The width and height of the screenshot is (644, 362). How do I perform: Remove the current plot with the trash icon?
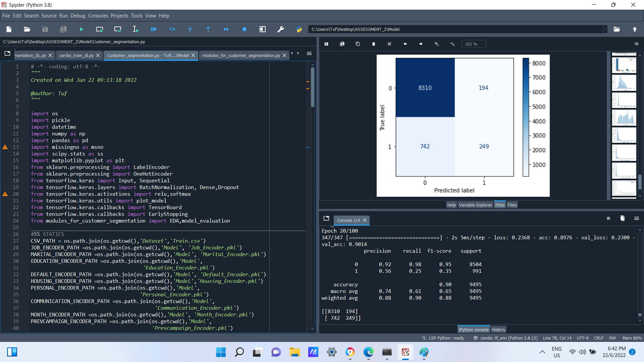[374, 44]
